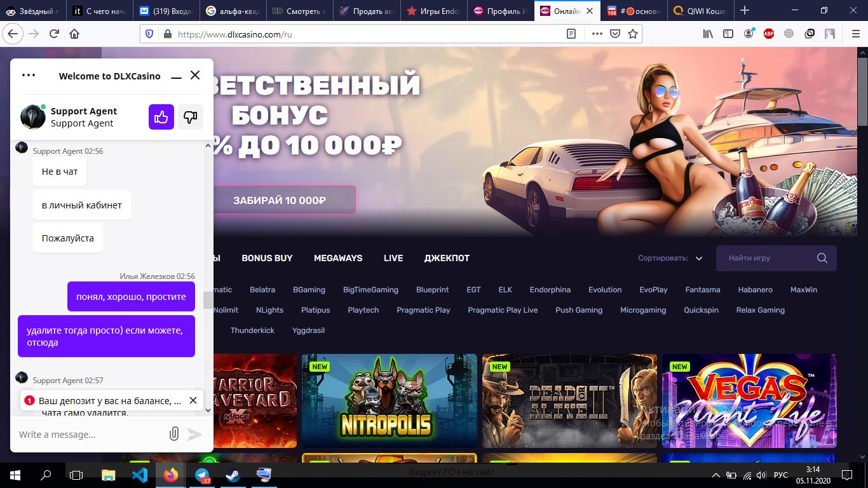Click the Write a message input field
868x488 pixels.
[89, 435]
